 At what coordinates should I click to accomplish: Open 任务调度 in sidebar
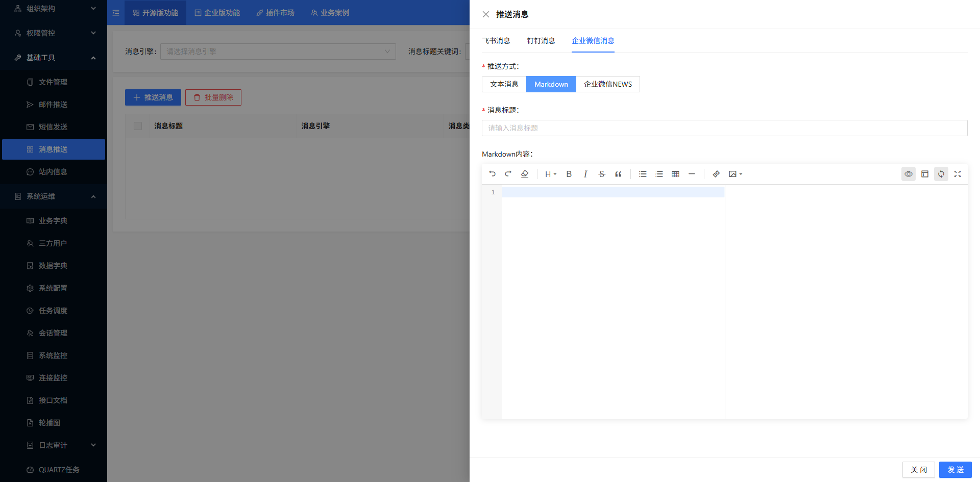[x=54, y=311]
